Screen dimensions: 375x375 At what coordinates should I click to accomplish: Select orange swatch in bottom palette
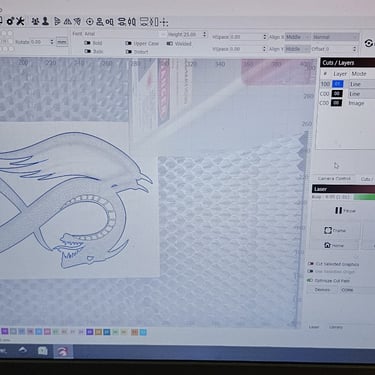[x=134, y=332]
